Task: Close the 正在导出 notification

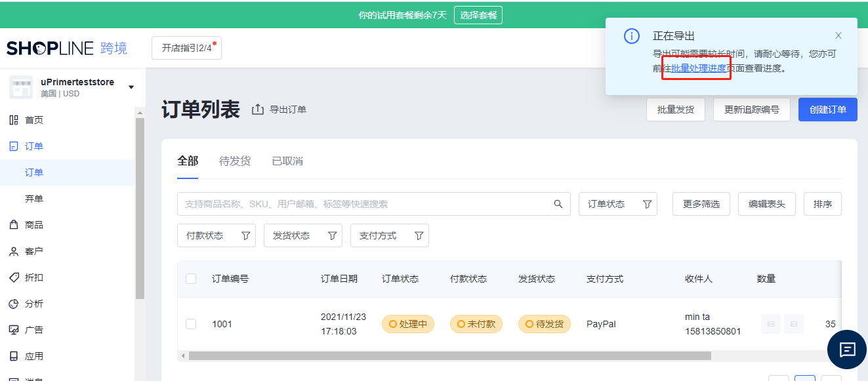Action: pos(838,35)
